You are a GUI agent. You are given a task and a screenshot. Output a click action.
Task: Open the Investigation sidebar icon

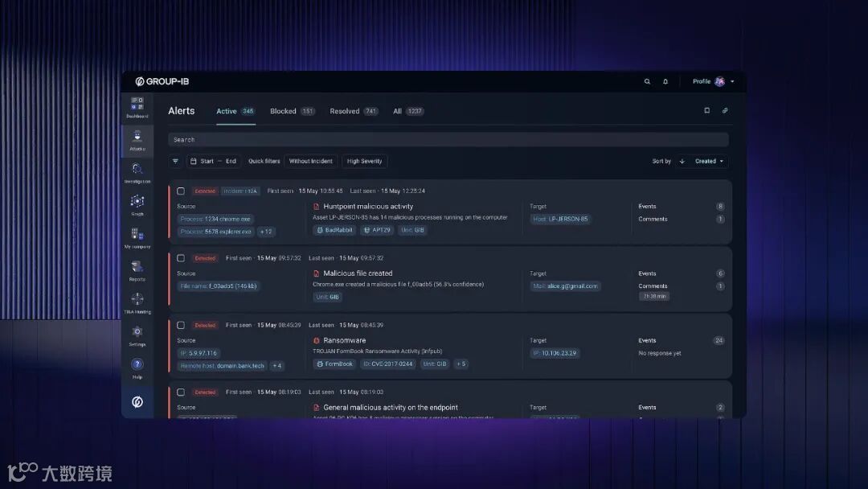pyautogui.click(x=137, y=173)
